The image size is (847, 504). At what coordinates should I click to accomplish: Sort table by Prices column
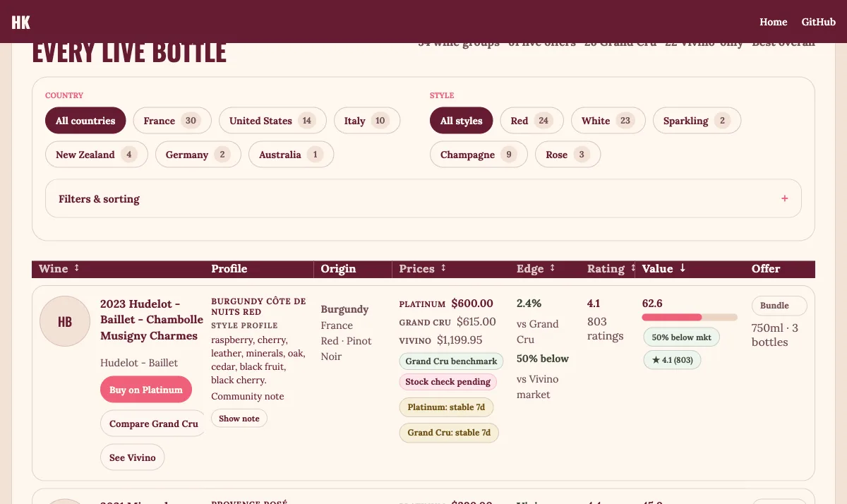pyautogui.click(x=423, y=268)
